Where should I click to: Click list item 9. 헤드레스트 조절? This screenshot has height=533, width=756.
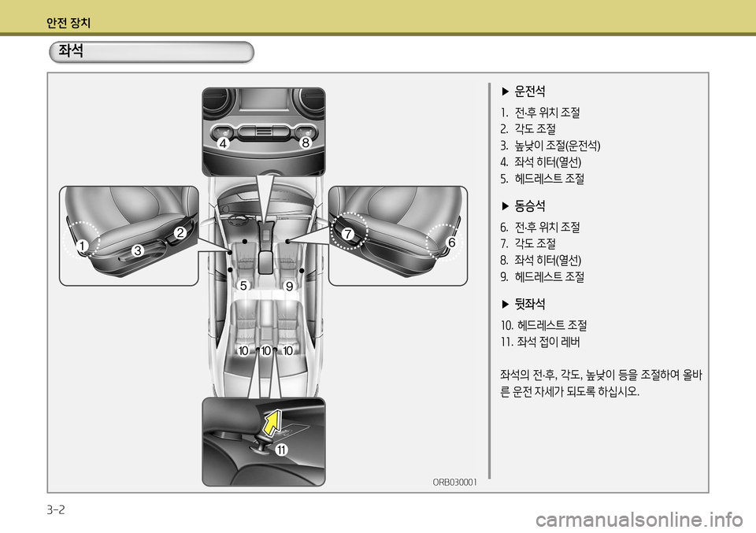(x=543, y=276)
